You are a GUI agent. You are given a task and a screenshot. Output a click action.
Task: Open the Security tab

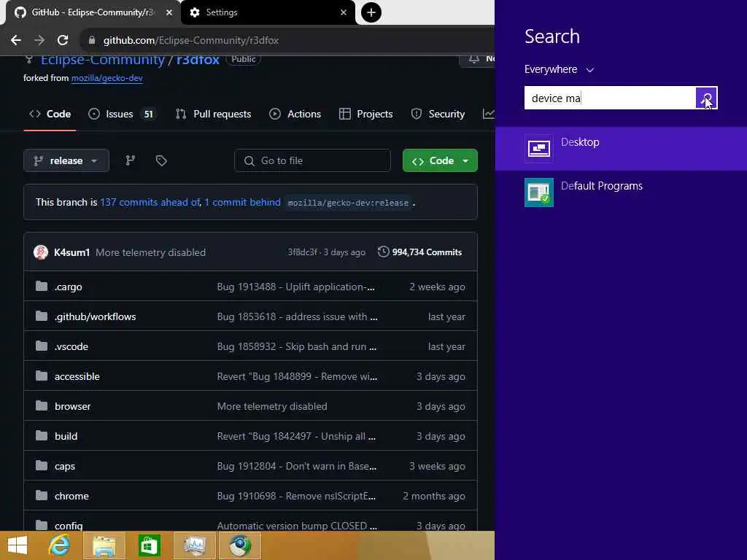click(438, 114)
